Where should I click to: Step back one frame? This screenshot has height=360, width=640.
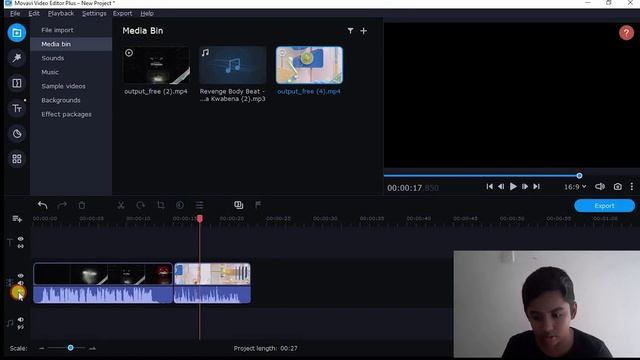[501, 187]
